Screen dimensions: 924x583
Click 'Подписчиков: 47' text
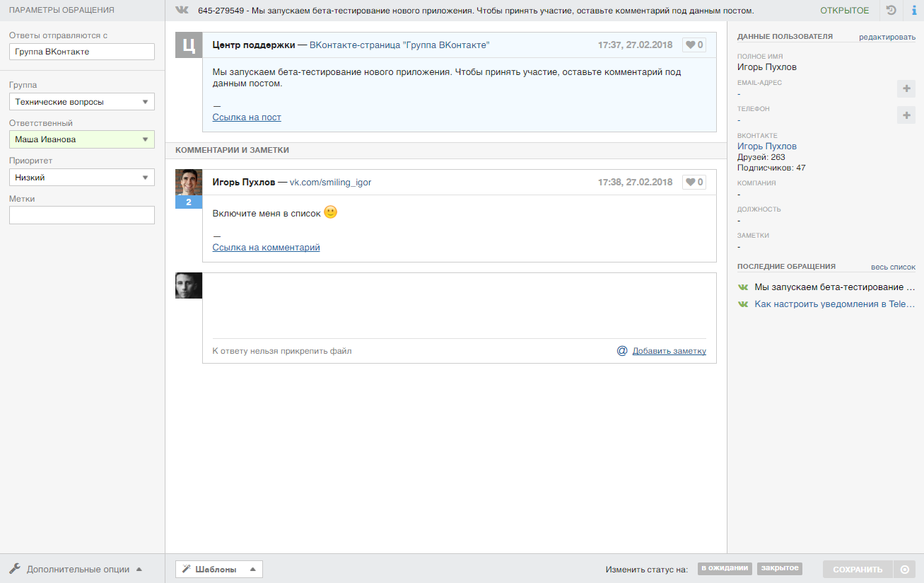(x=771, y=168)
